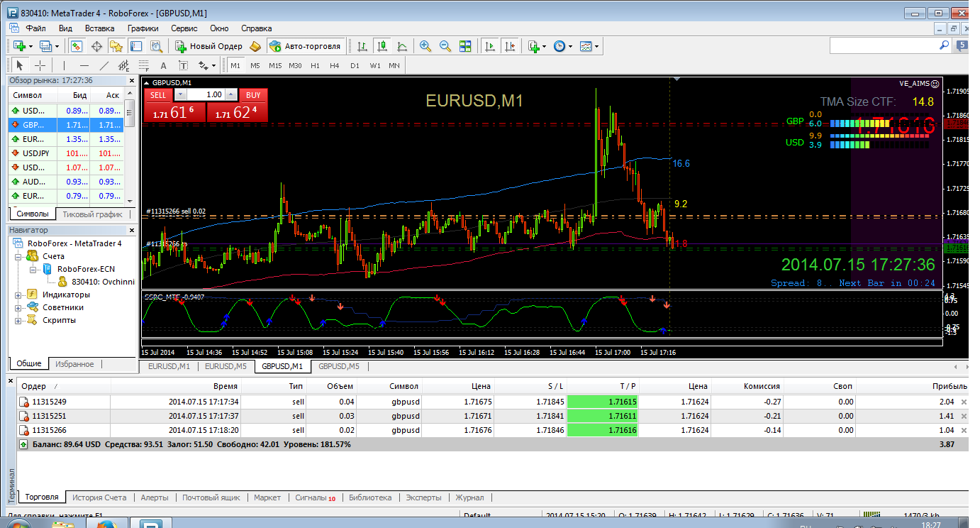The height and width of the screenshot is (528, 980).
Task: Switch chart to line chart
Action: [402, 46]
